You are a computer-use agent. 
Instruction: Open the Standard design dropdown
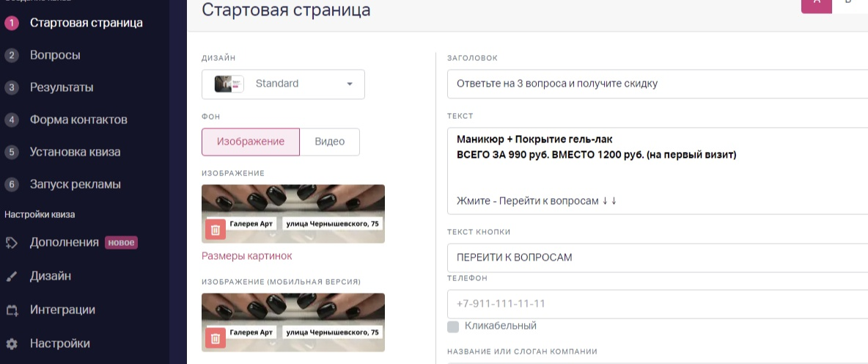point(283,84)
